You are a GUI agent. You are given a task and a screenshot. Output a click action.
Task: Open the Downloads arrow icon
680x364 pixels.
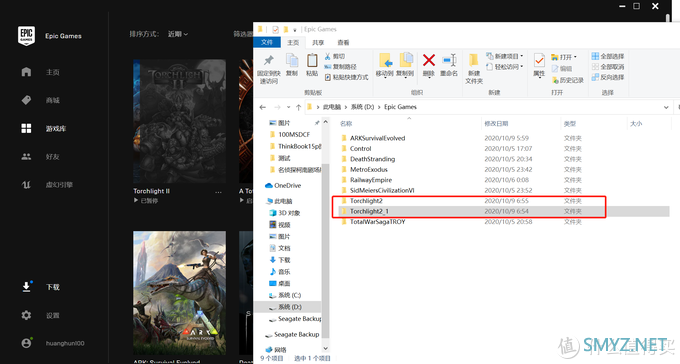tap(26, 287)
